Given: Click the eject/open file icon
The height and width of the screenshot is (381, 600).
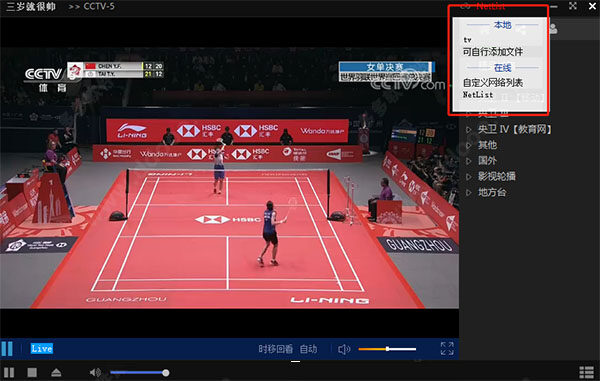Looking at the screenshot, I should point(56,373).
